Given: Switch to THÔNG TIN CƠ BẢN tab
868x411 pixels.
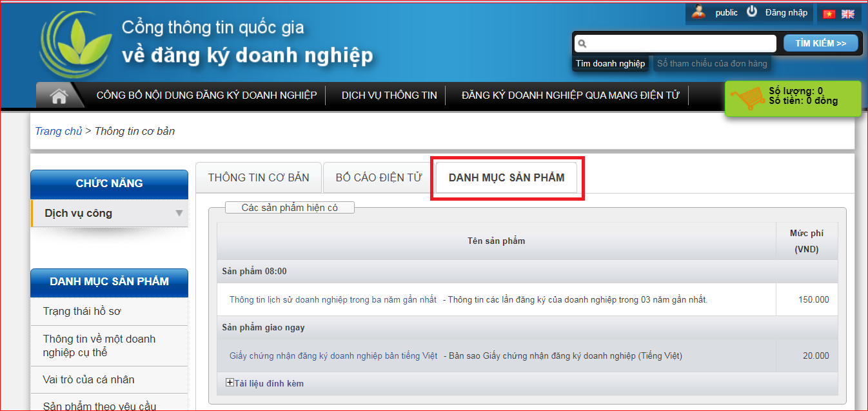Looking at the screenshot, I should click(259, 177).
